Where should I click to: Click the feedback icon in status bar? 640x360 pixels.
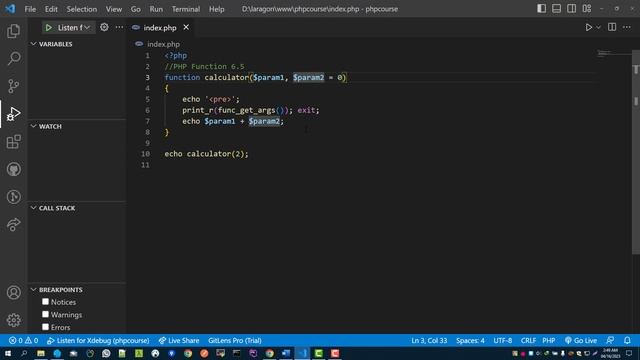pyautogui.click(x=610, y=340)
